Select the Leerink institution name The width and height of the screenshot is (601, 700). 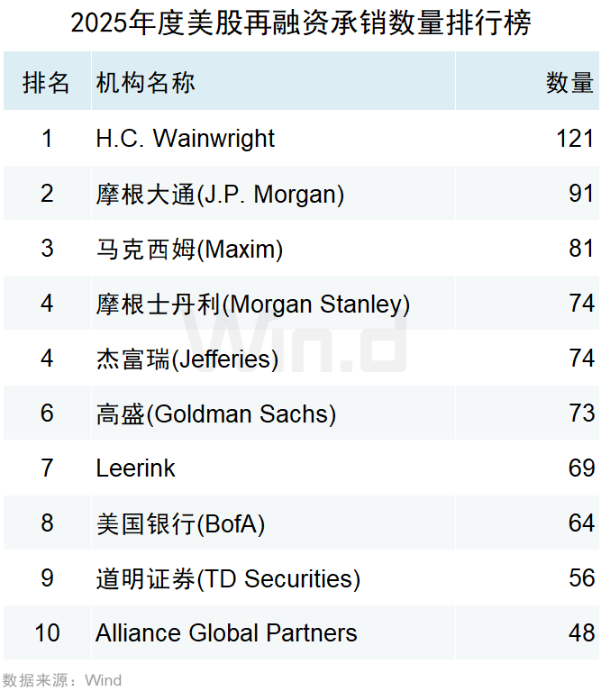point(135,468)
